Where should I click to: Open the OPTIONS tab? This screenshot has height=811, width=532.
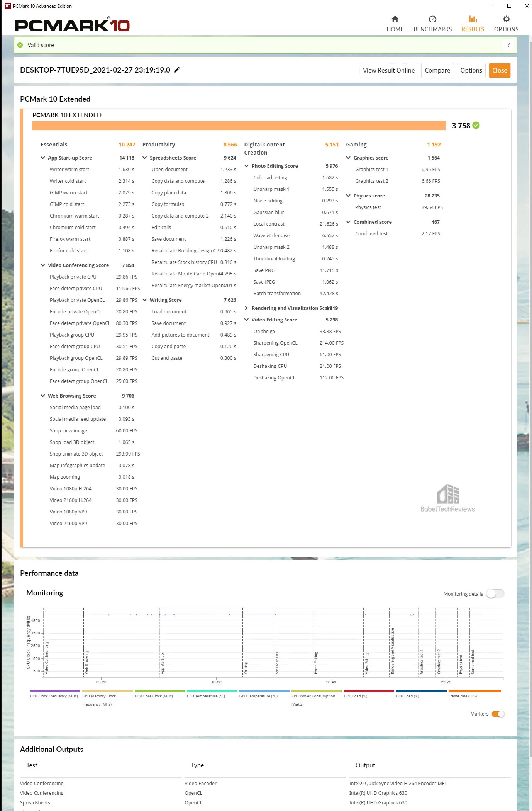pos(506,24)
